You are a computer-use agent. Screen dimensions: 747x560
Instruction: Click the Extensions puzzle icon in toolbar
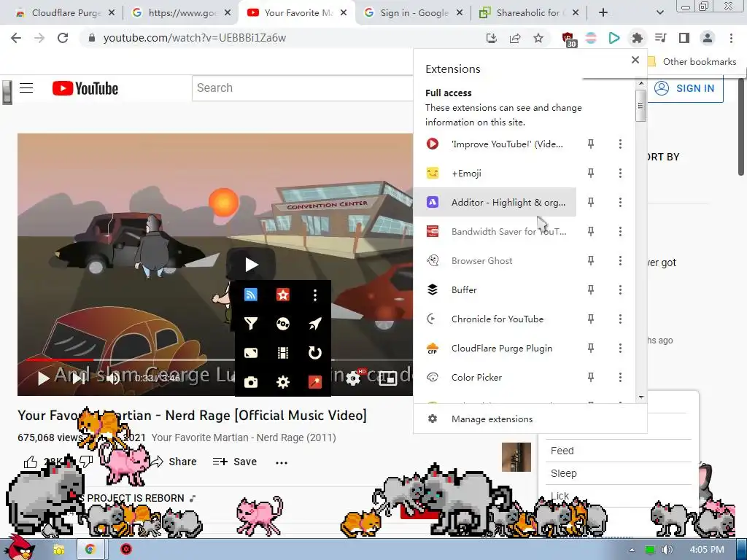637,38
